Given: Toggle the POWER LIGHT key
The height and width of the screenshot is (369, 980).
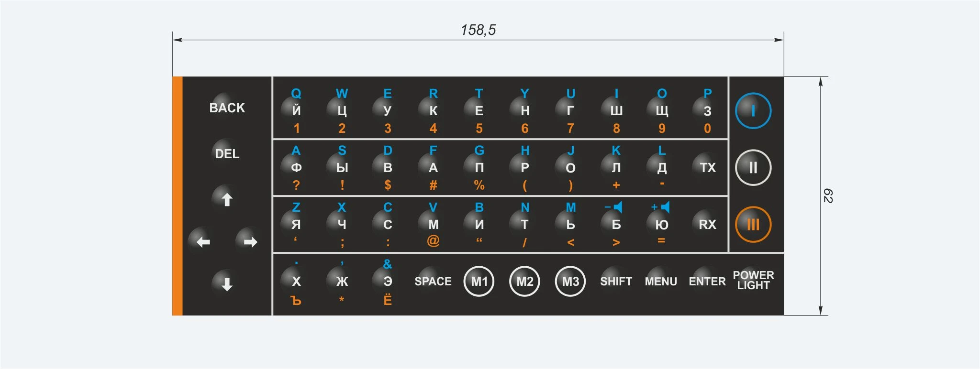Looking at the screenshot, I should pyautogui.click(x=753, y=281).
